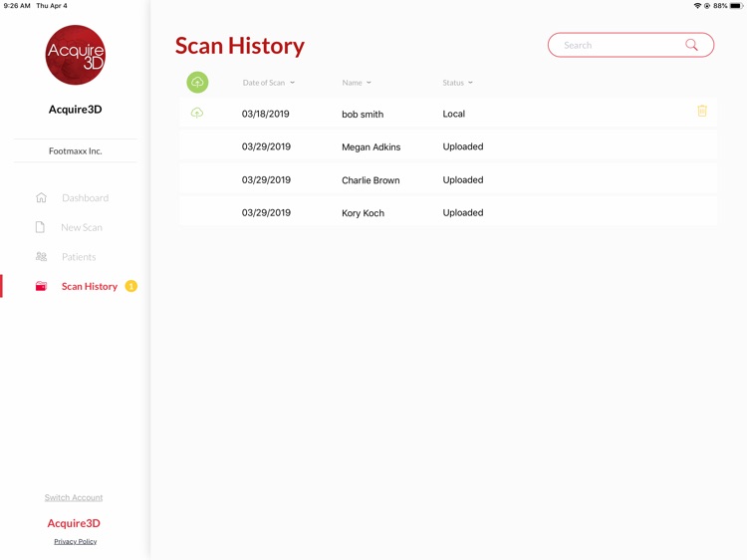
Task: Select the Kory Koch scan row
Action: click(x=448, y=212)
